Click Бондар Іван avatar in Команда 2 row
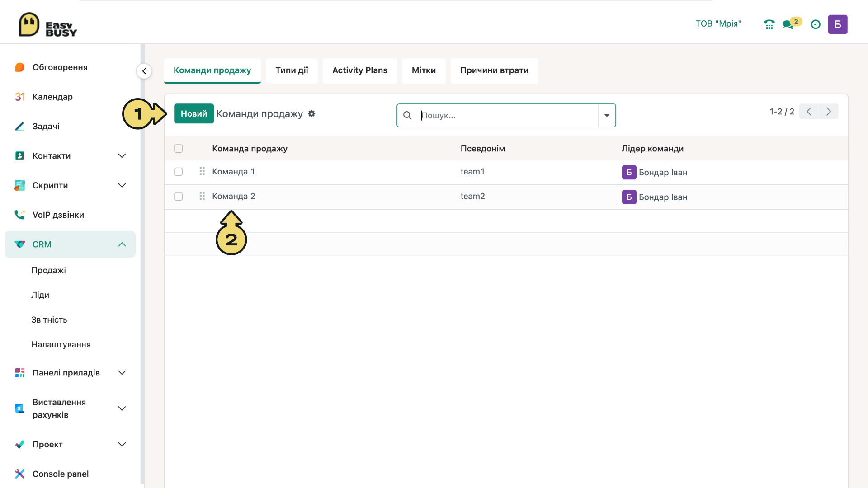 click(x=629, y=197)
